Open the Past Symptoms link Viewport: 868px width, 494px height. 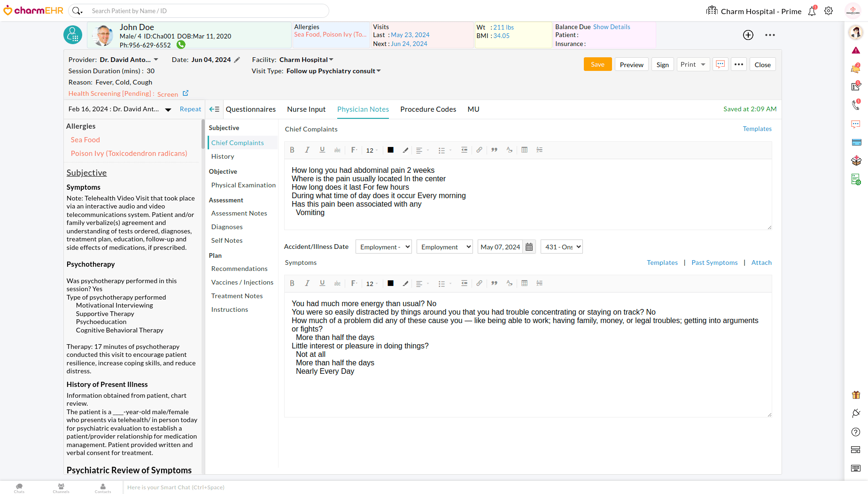[x=714, y=263]
